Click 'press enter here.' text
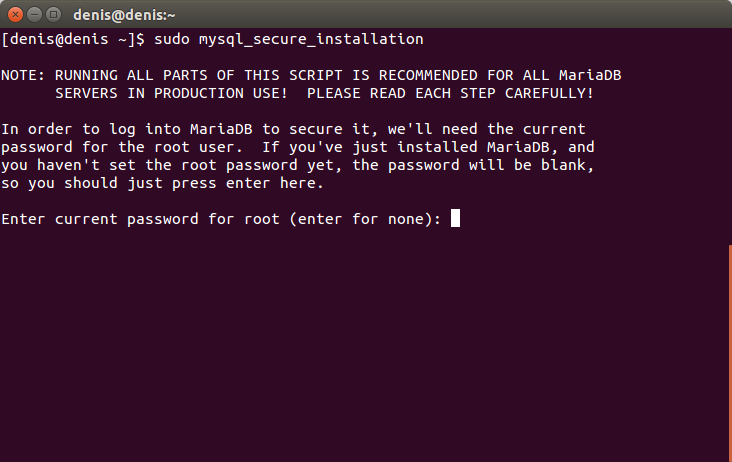This screenshot has height=462, width=732. click(x=247, y=183)
